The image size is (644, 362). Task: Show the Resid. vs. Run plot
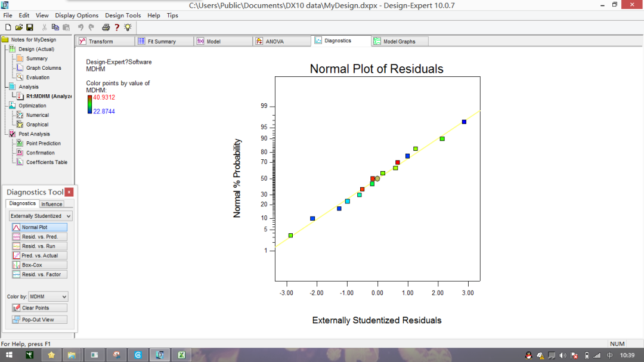[39, 246]
